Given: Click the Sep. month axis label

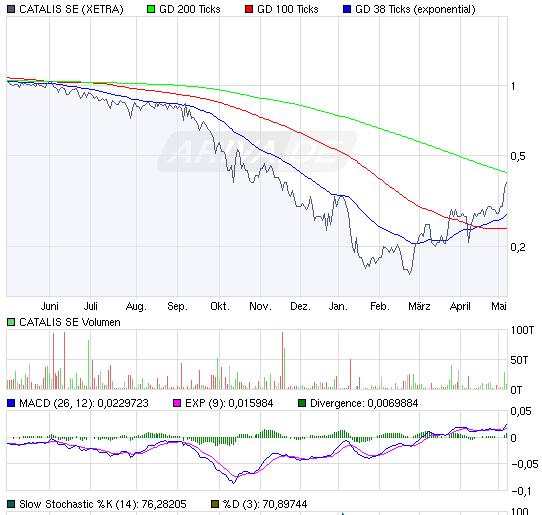Looking at the screenshot, I should pos(177,307).
